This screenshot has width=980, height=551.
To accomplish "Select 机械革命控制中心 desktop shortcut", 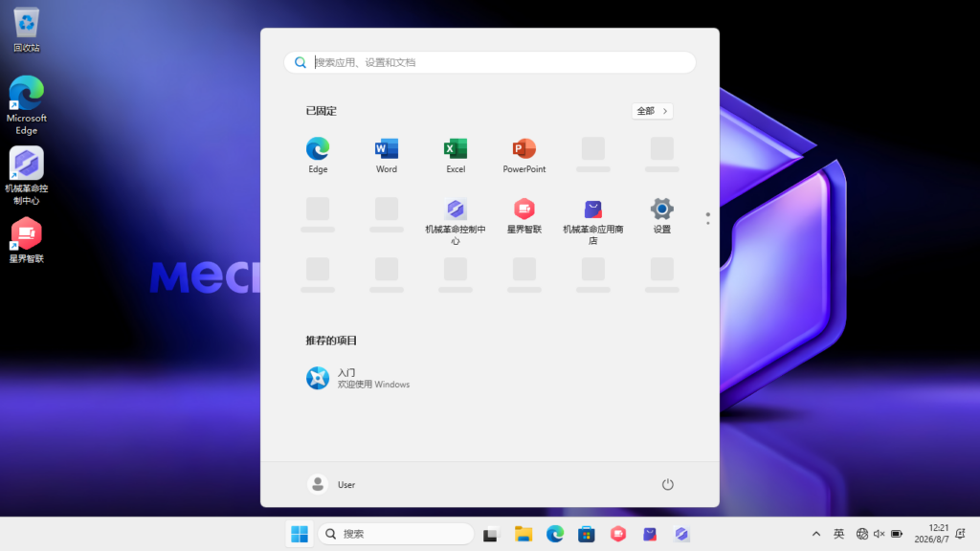I will (26, 176).
